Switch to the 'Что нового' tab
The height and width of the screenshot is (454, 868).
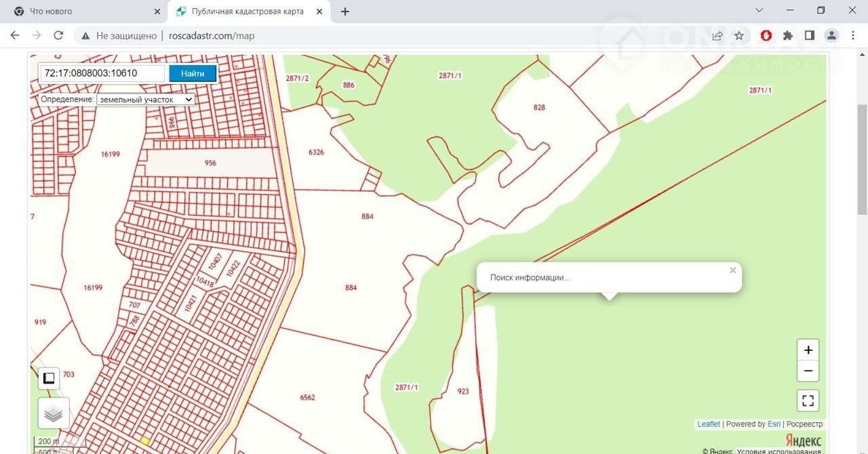(x=81, y=12)
